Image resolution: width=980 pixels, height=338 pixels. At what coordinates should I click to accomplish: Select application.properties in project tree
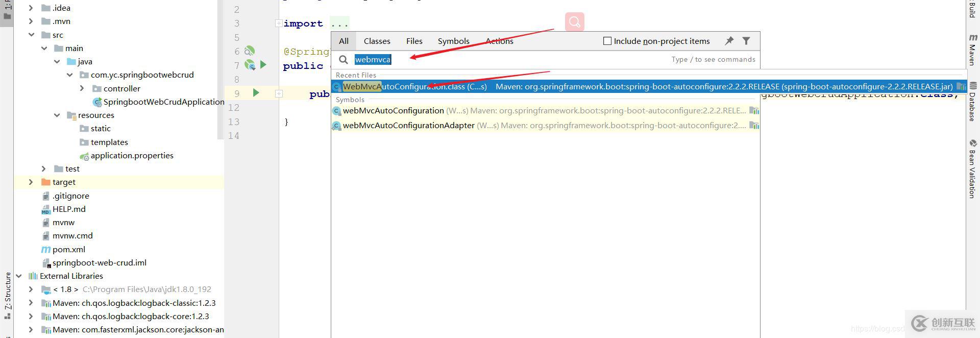[x=132, y=156]
